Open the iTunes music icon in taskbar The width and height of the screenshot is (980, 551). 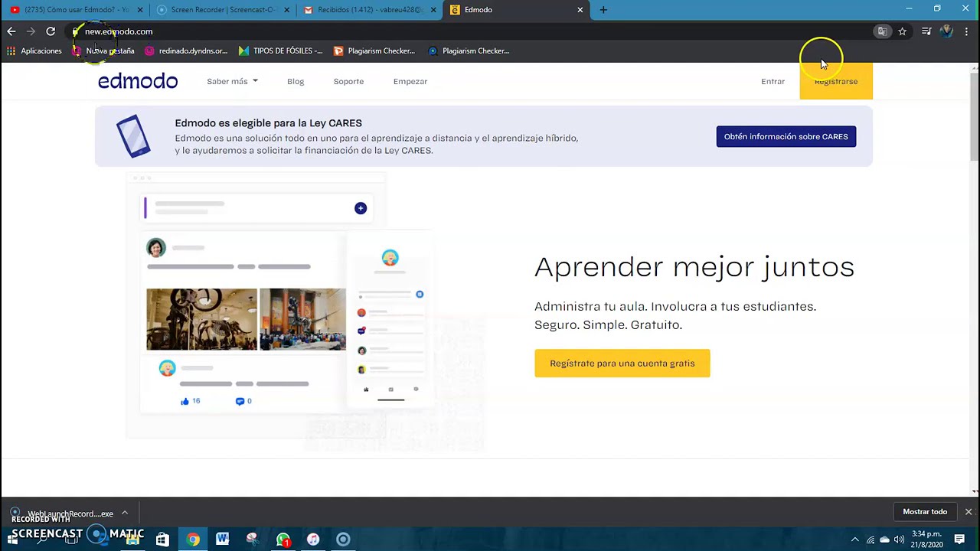coord(312,539)
